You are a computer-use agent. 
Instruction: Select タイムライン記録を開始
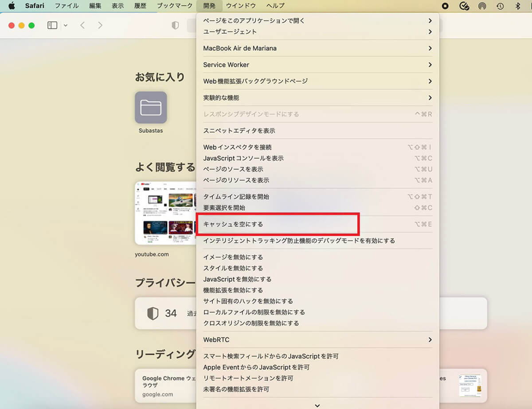tap(318, 197)
